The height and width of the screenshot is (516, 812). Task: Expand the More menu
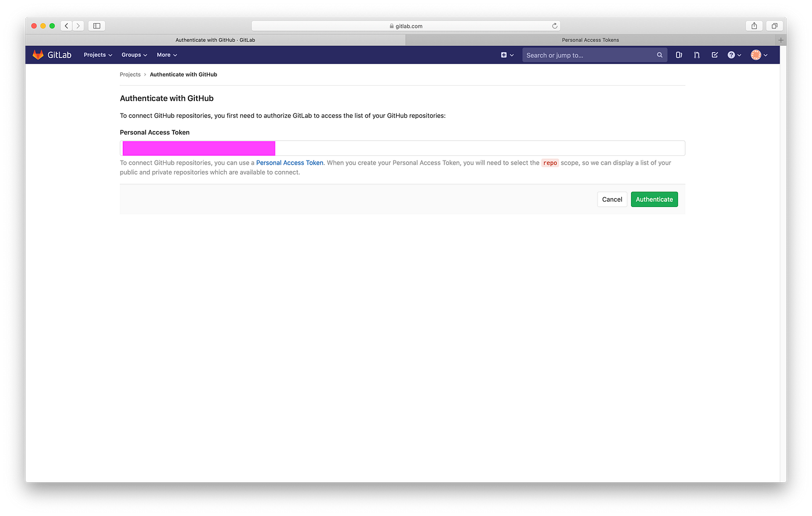(x=166, y=54)
